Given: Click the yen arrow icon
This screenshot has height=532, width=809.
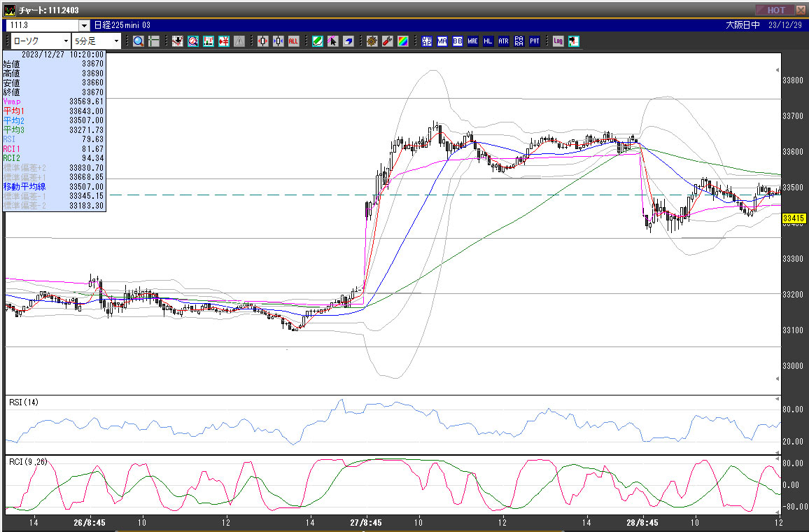Looking at the screenshot, I should (x=224, y=41).
